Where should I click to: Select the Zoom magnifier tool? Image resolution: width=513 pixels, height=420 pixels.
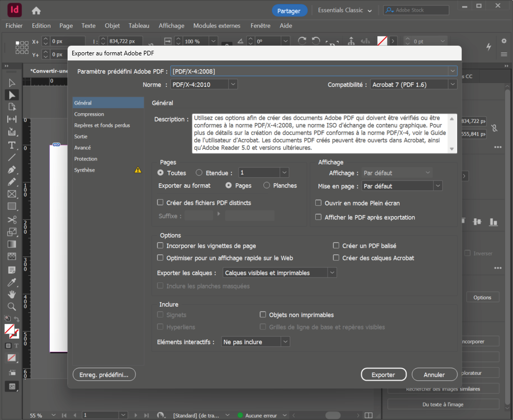pos(12,306)
